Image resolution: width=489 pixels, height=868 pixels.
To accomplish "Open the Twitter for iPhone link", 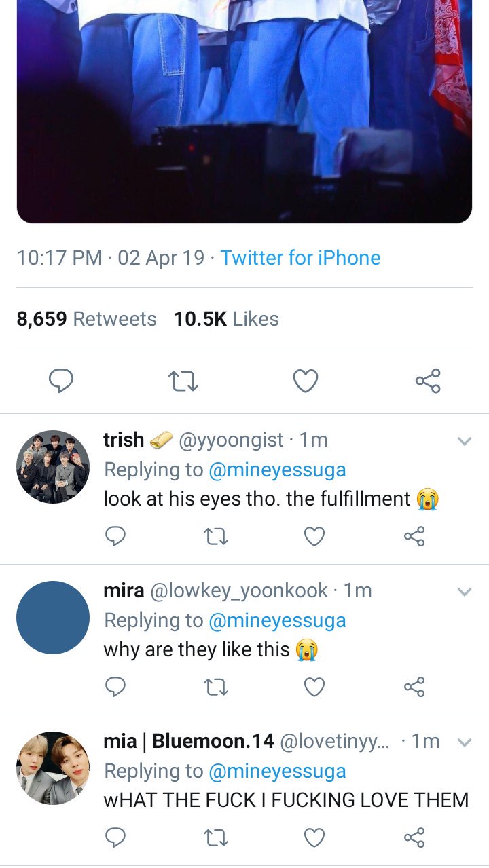I will click(300, 258).
